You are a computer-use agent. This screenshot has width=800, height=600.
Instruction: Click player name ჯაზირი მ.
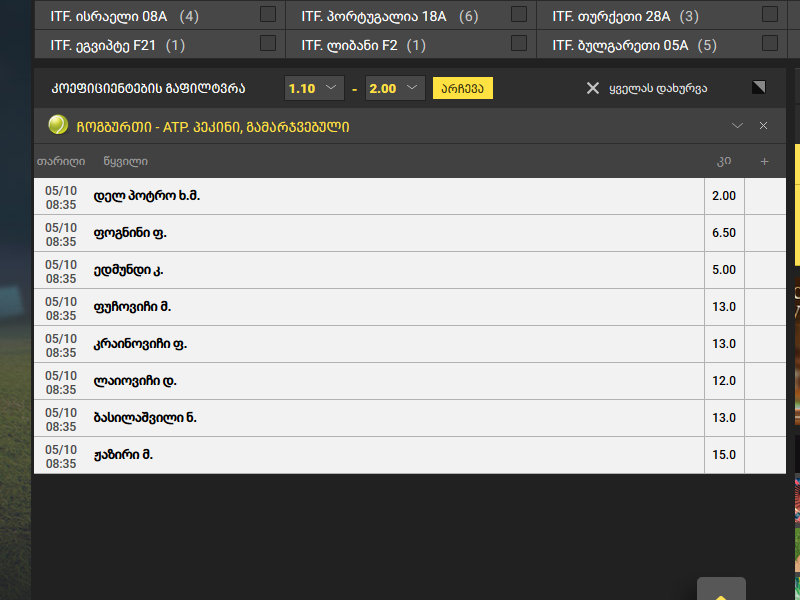point(123,455)
